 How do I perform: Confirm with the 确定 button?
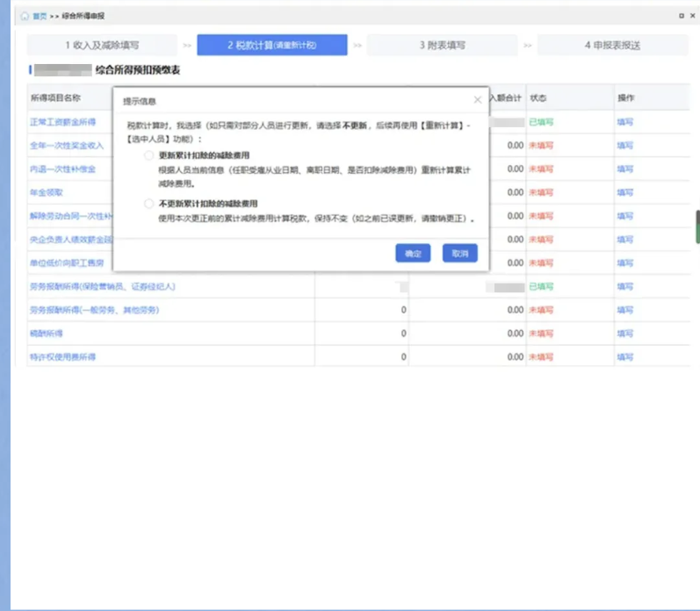pyautogui.click(x=413, y=254)
